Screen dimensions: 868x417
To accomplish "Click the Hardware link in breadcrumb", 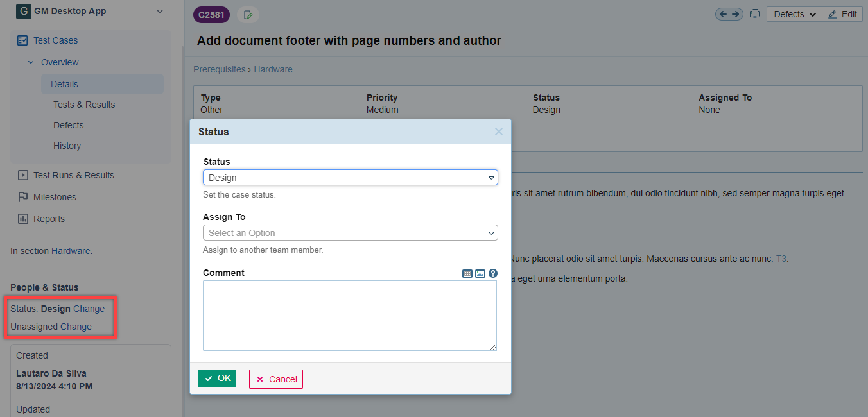I will pos(273,69).
